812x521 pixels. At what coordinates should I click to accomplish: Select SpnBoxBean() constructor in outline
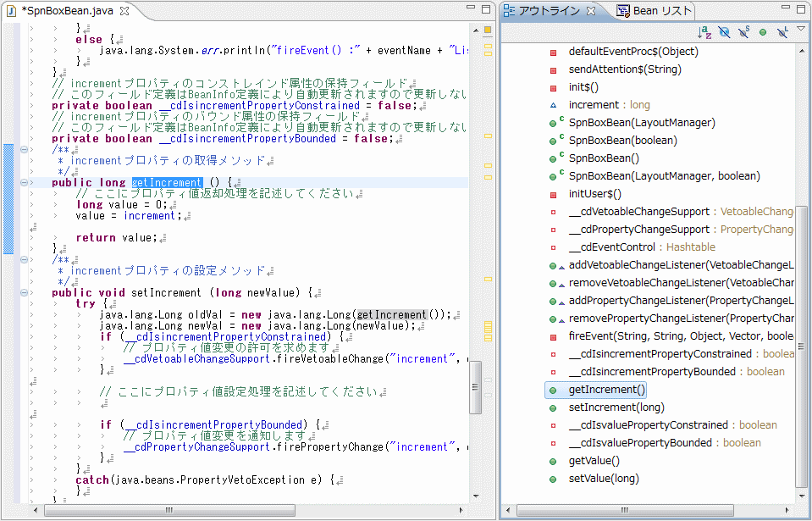coord(604,158)
